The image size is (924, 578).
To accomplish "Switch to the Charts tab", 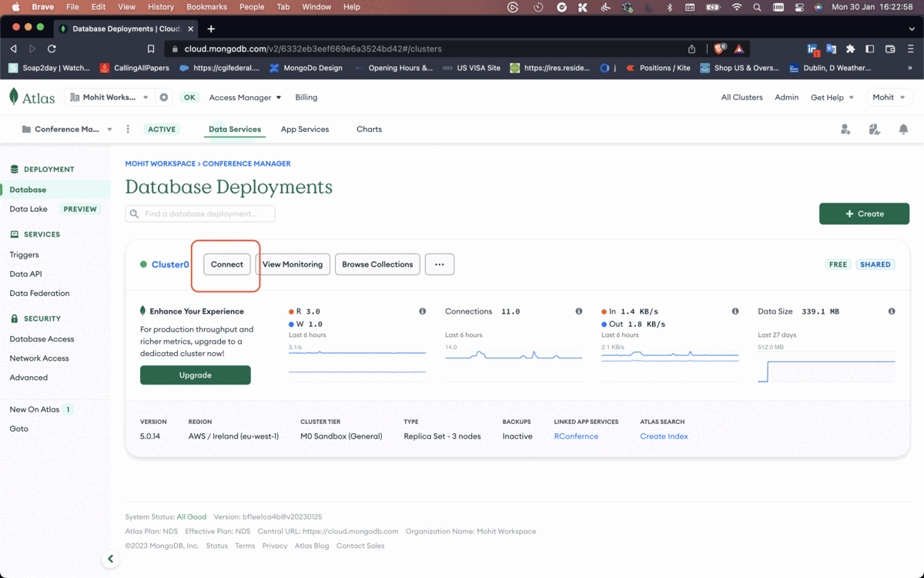I will pyautogui.click(x=369, y=129).
